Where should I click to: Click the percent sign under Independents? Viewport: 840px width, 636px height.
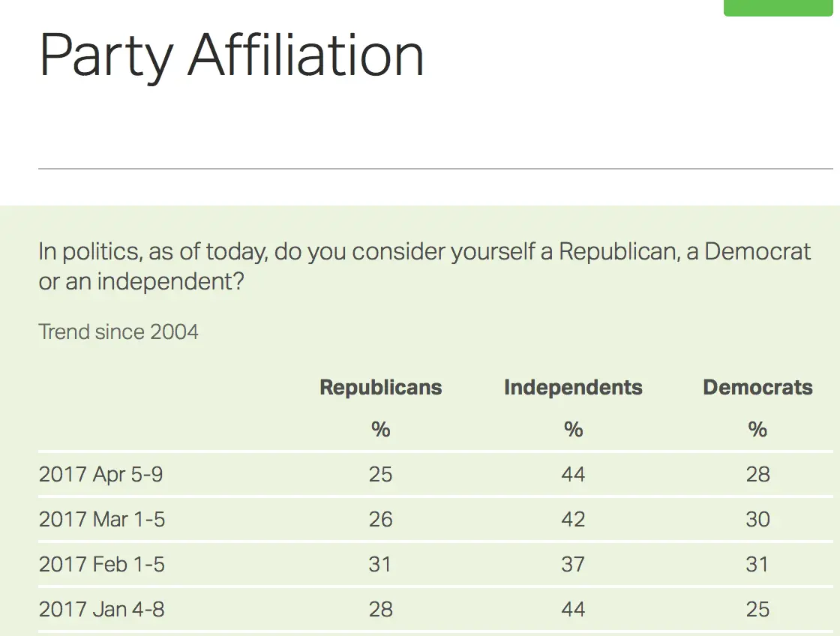pos(573,430)
